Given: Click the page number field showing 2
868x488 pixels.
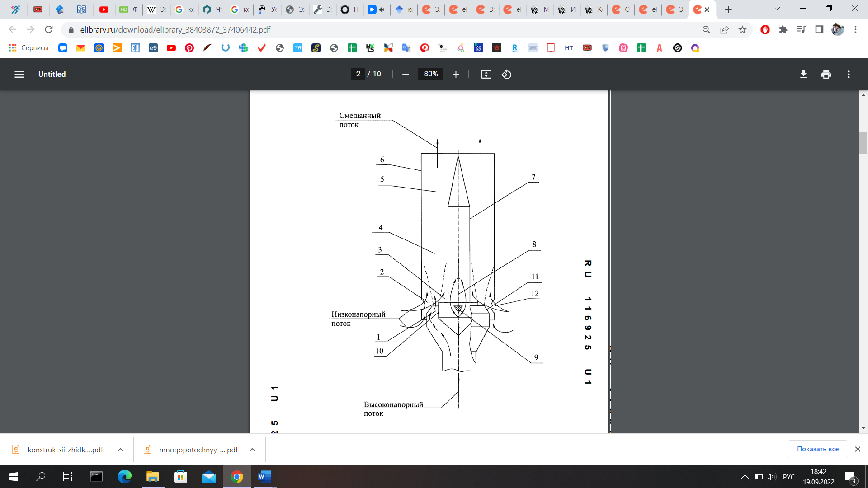Looking at the screenshot, I should pyautogui.click(x=358, y=74).
